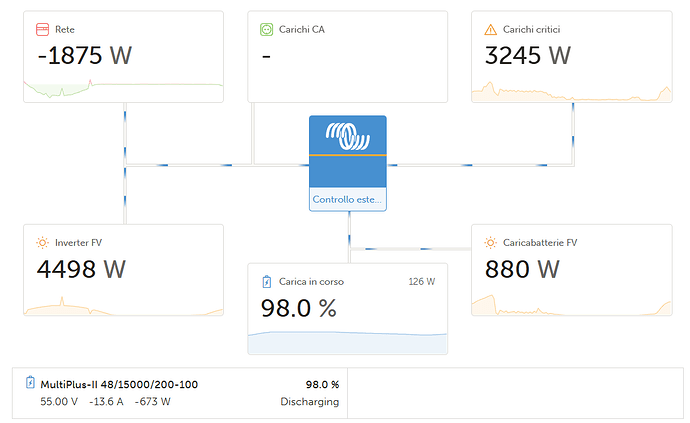Click the Caricabatterie FV 880 W reading
Screen dimensions: 690x423
point(522,269)
